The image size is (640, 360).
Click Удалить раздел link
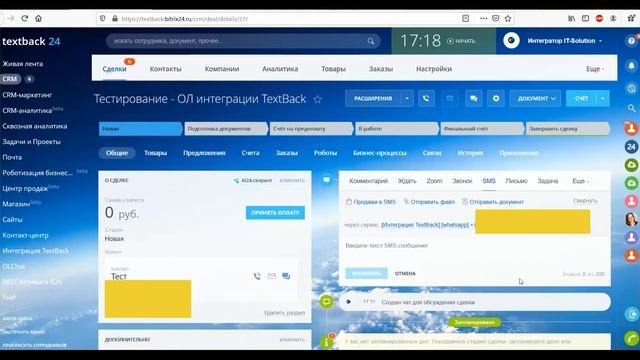tap(284, 313)
